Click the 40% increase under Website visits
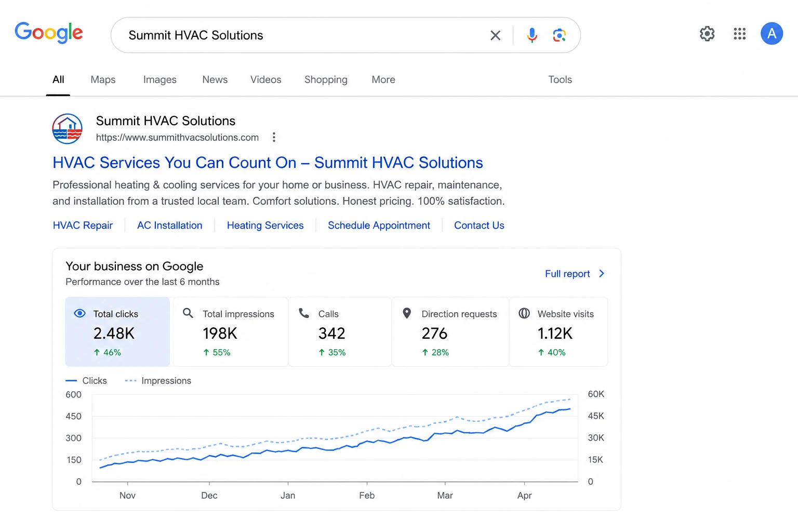798x532 pixels. click(552, 352)
